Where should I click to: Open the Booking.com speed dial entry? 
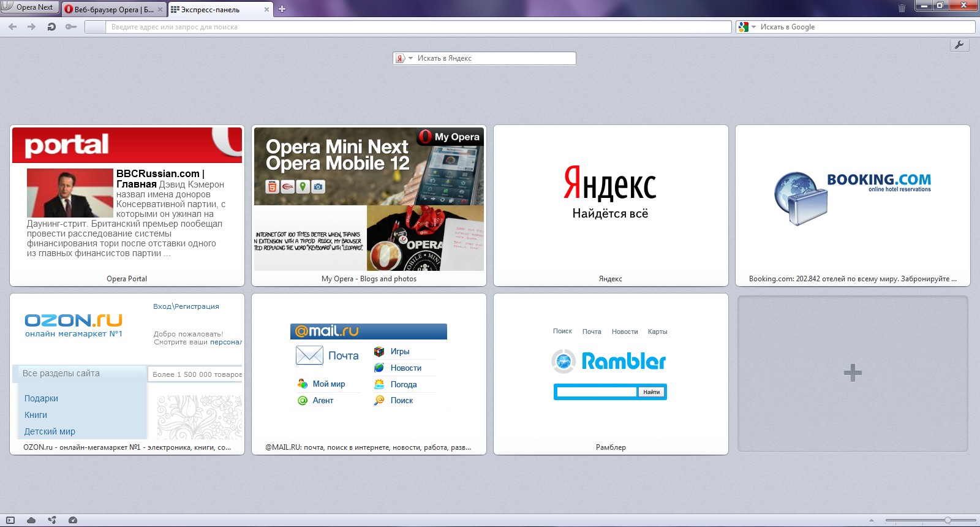[853, 205]
